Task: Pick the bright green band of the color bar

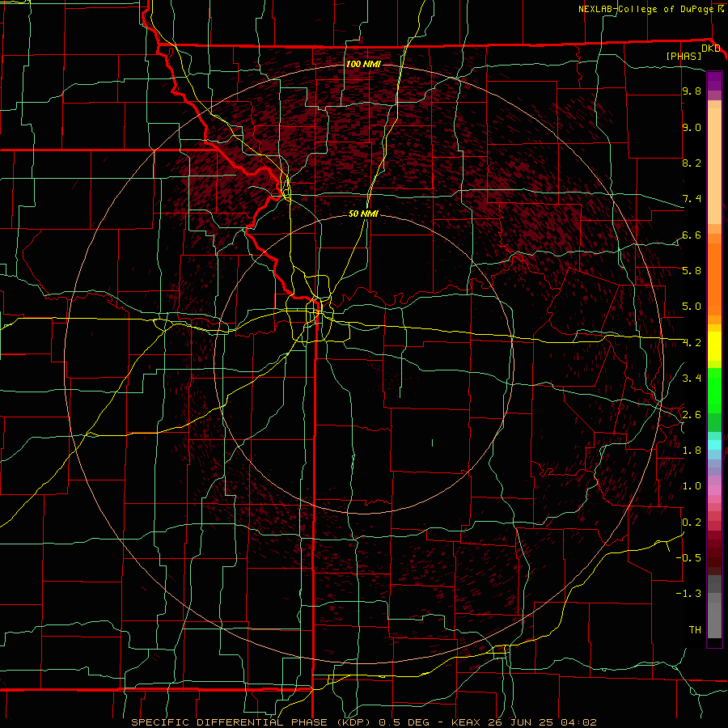Action: tap(714, 390)
